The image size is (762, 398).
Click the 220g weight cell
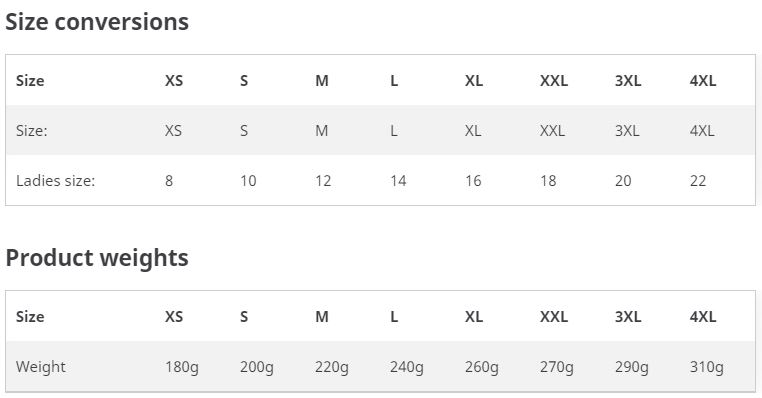click(x=331, y=367)
